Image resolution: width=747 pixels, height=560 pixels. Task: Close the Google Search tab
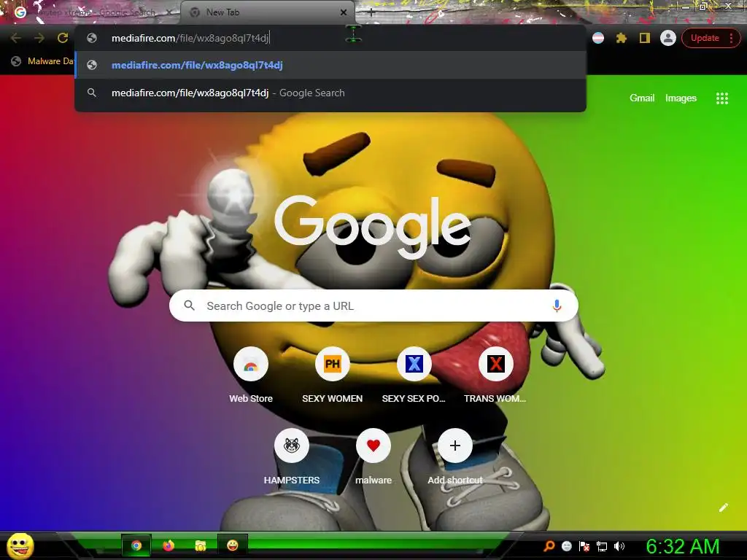click(169, 12)
